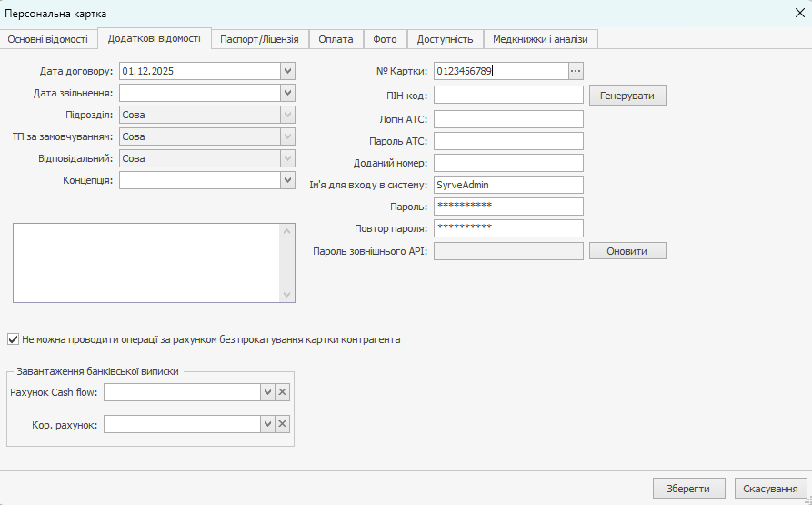Click the Оновити API password button
Screen dimensions: 812x505
pos(627,251)
